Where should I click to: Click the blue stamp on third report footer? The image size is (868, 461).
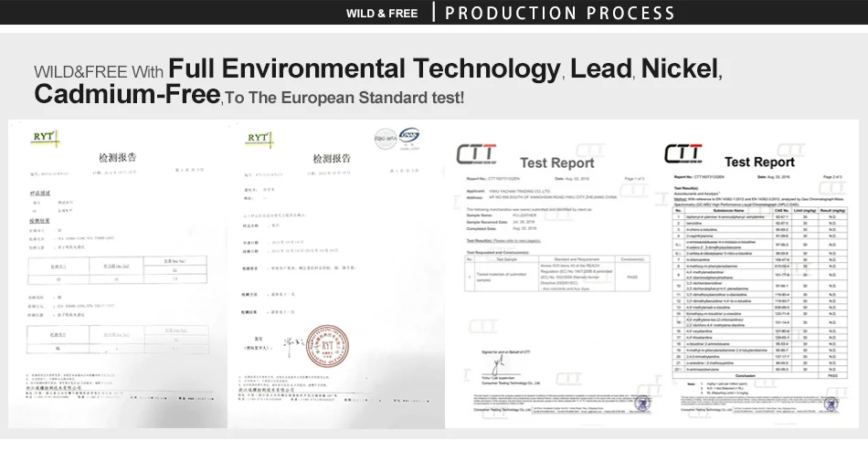642,403
